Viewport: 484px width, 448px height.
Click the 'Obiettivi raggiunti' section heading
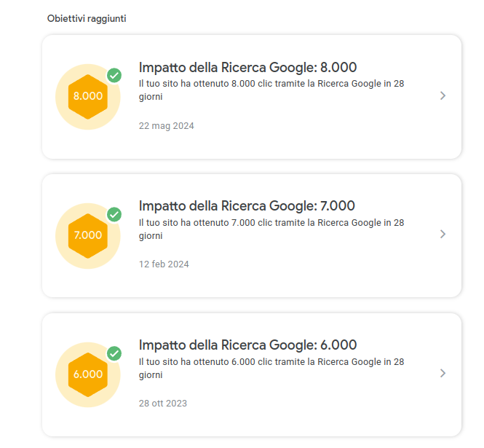pos(87,19)
